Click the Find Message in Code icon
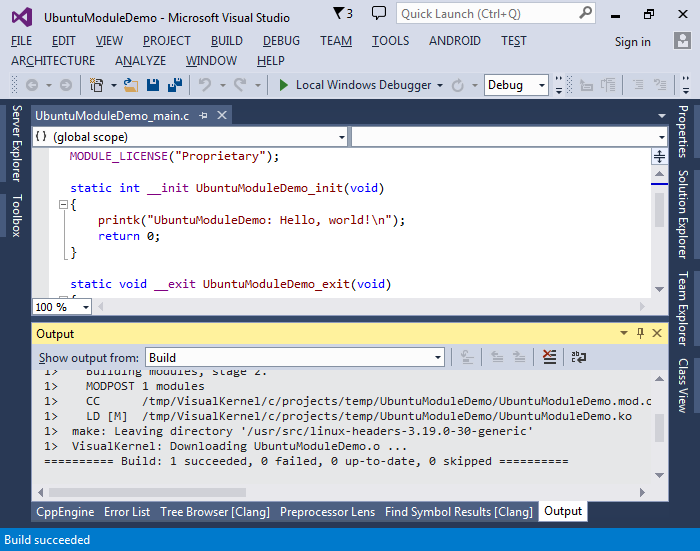Viewport: 700px width, 551px height. (467, 357)
